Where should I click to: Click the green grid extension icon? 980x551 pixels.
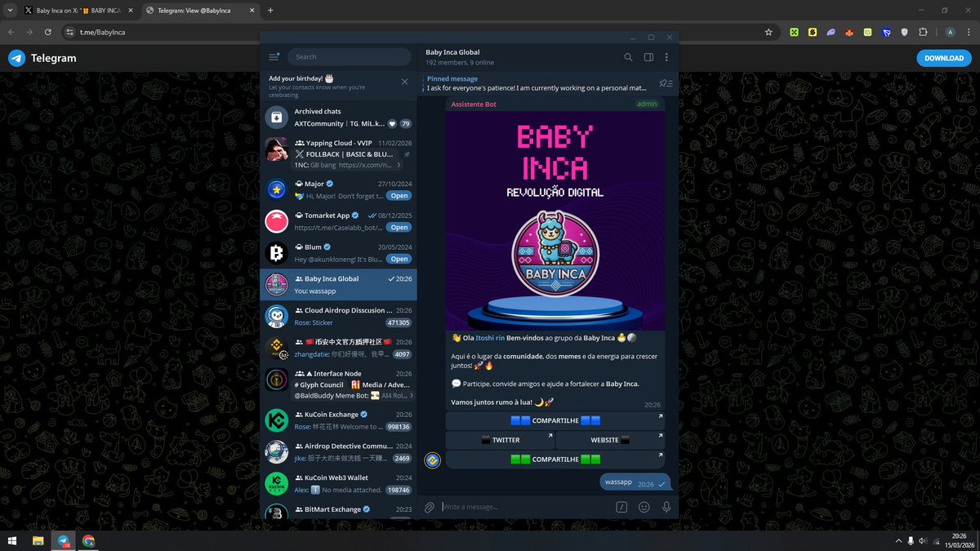pyautogui.click(x=794, y=32)
